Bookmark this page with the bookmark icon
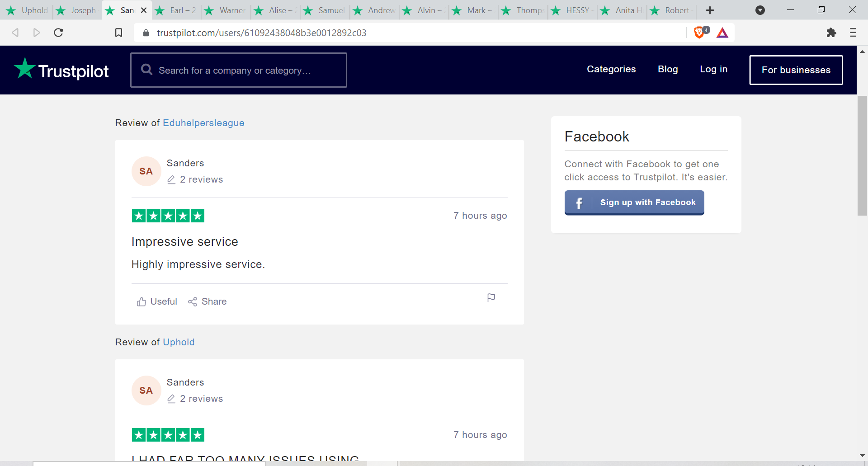868x466 pixels. point(118,33)
